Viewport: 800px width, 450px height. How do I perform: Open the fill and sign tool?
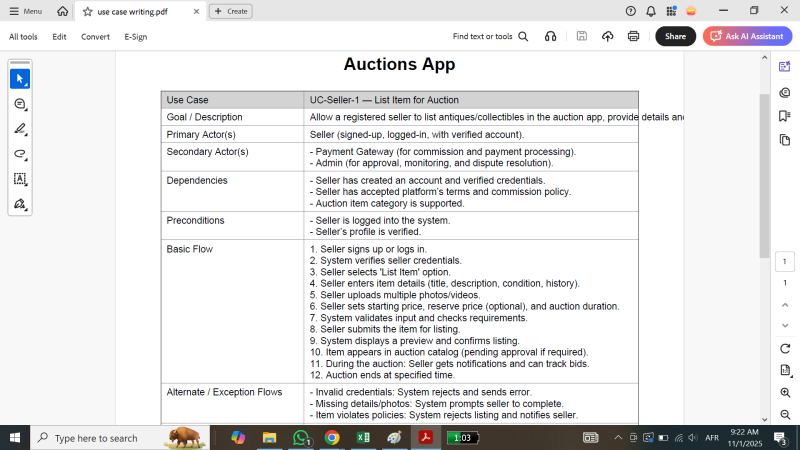[x=20, y=204]
